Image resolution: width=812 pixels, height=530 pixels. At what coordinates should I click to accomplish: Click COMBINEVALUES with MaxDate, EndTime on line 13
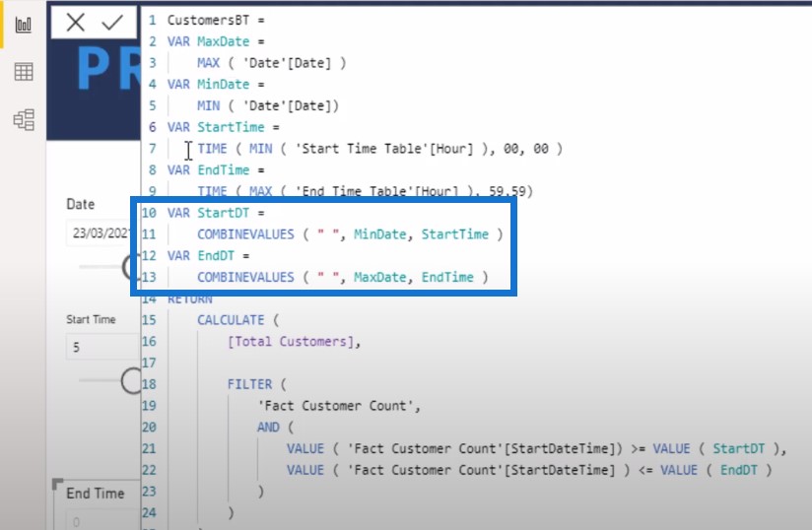342,277
